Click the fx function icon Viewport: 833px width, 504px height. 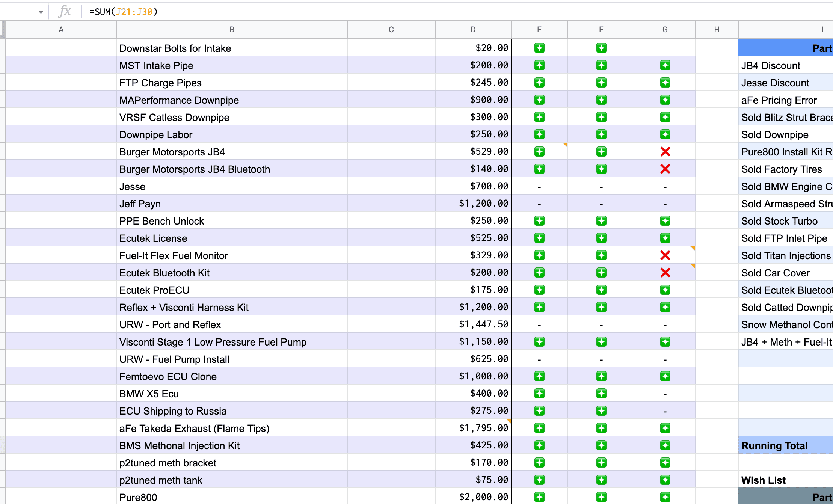pyautogui.click(x=65, y=11)
